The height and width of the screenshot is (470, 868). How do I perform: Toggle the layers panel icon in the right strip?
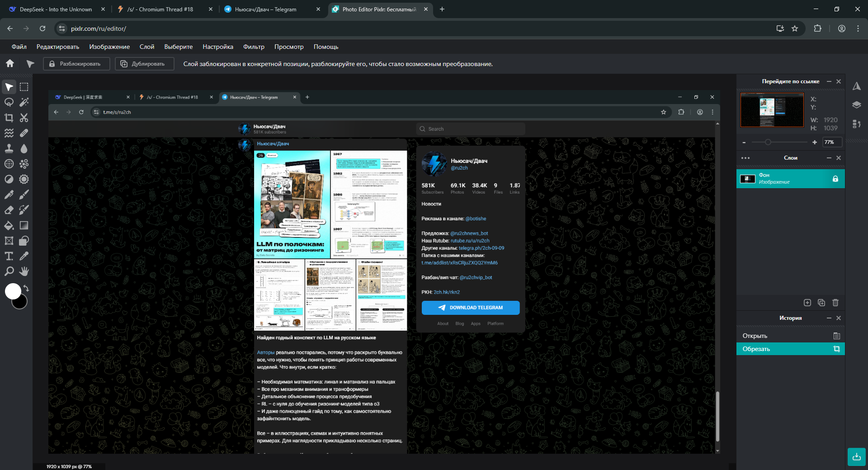point(857,105)
